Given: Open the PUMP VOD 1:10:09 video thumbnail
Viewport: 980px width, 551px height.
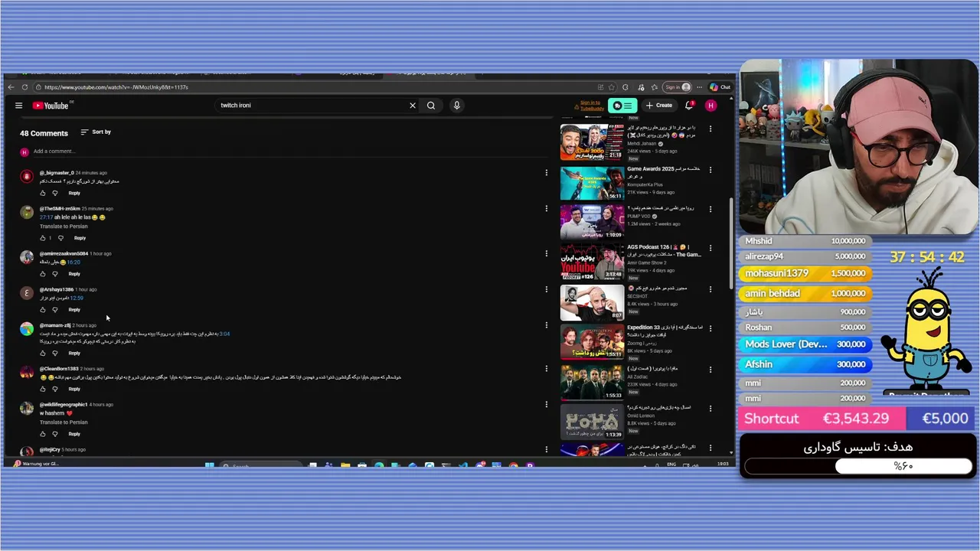Looking at the screenshot, I should 592,223.
